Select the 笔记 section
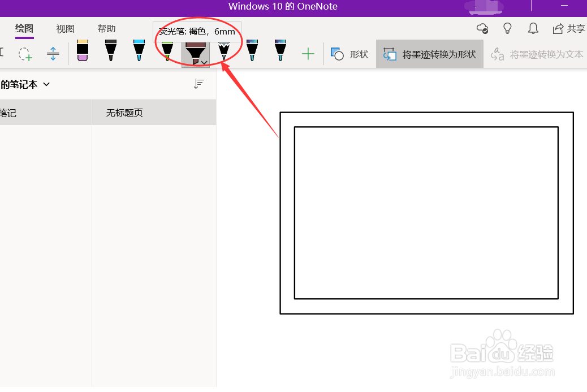This screenshot has width=587, height=392. [46, 113]
